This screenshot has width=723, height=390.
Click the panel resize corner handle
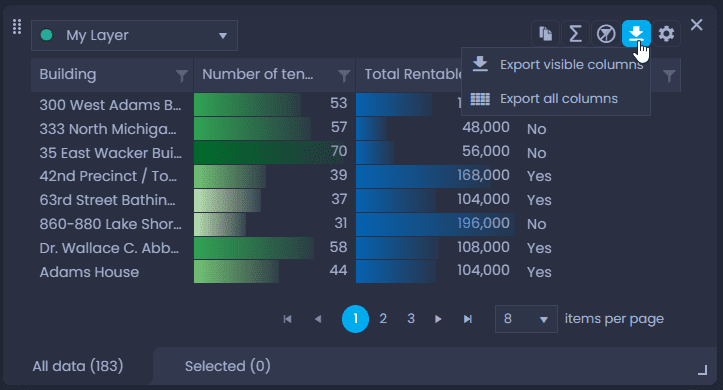702,370
